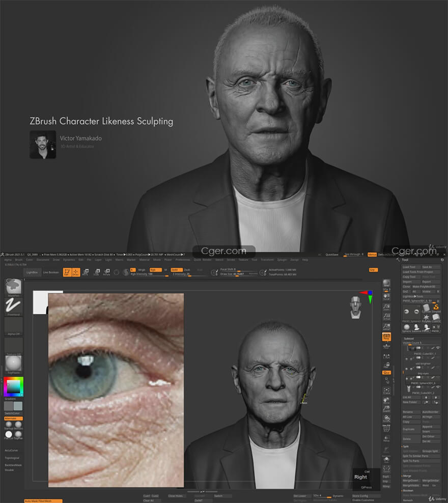The width and height of the screenshot is (448, 503).
Task: Open the MaskPen brush thumbnail
Action: (13, 288)
